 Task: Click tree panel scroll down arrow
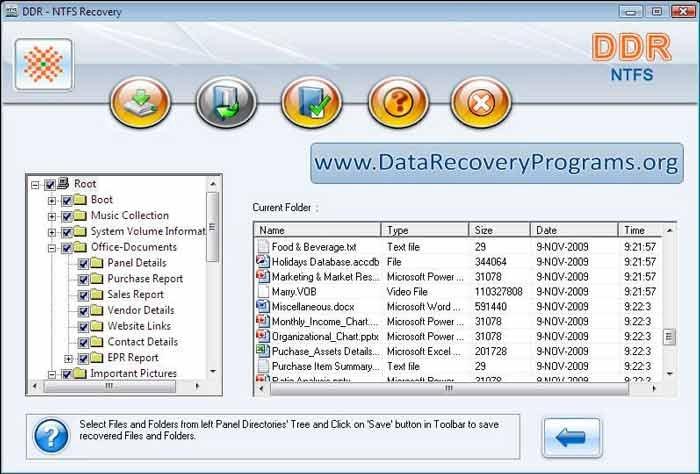213,371
